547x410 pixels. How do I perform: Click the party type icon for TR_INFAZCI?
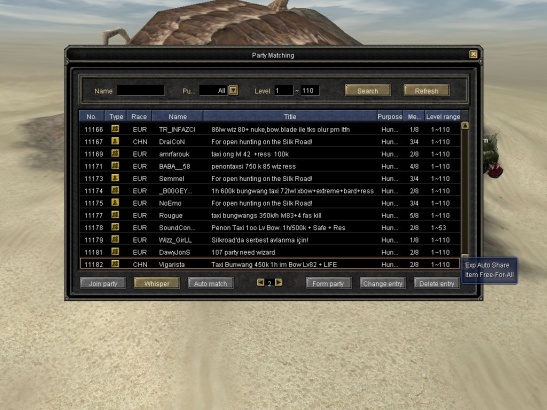(115, 129)
